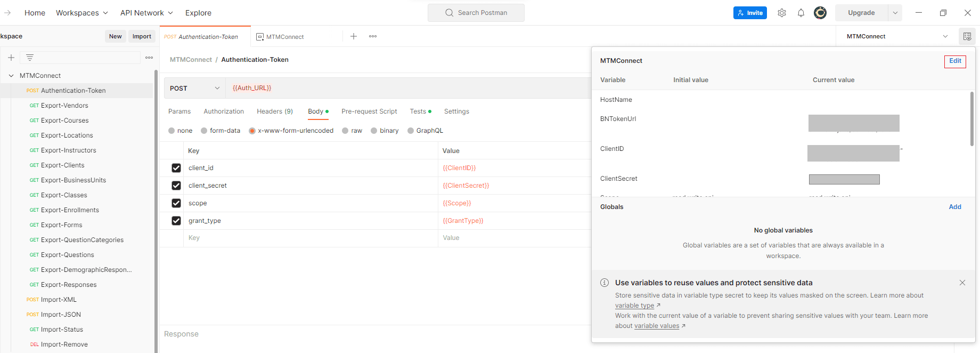The height and width of the screenshot is (353, 980).
Task: Dismiss the variables info banner
Action: point(962,283)
